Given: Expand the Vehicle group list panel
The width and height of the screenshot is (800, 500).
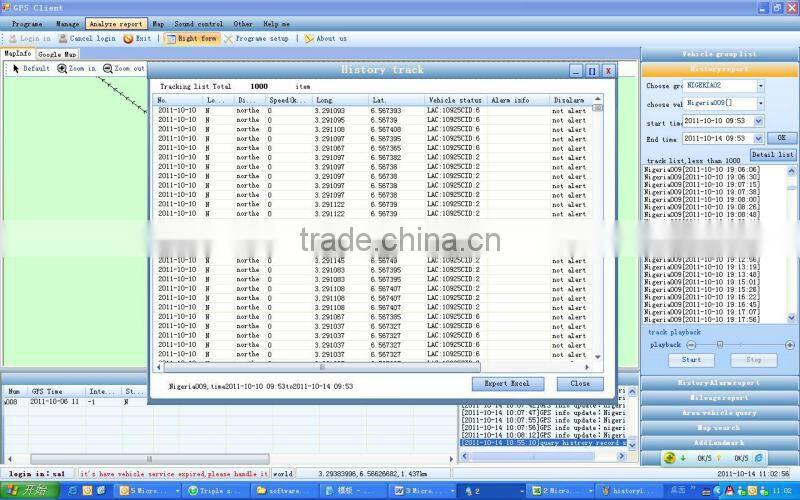Looking at the screenshot, I should coord(719,54).
